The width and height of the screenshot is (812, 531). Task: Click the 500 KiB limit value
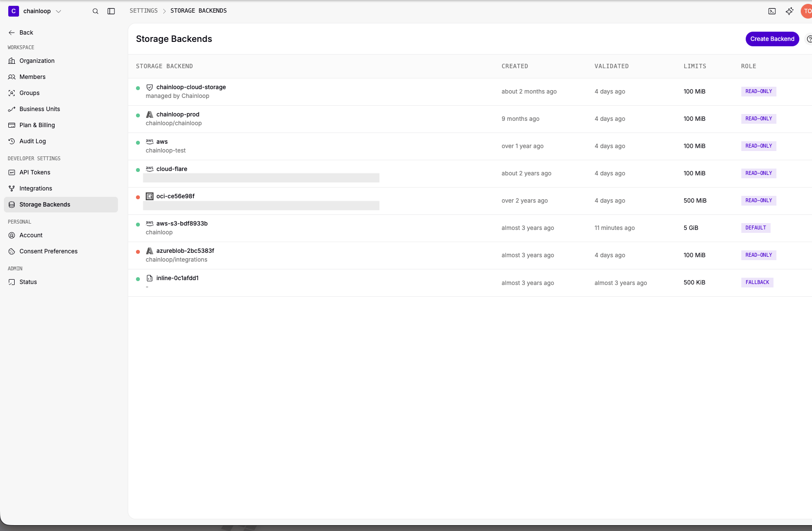click(694, 283)
